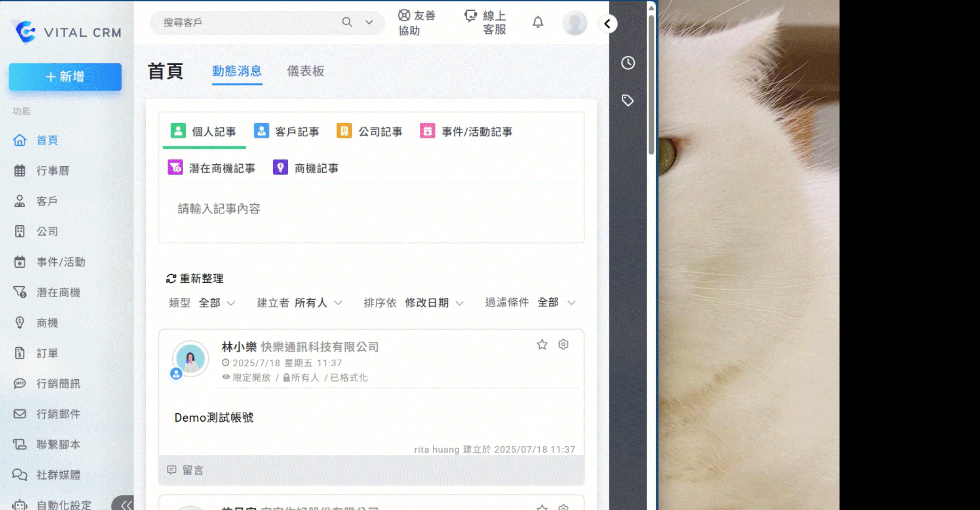Click 林小樂's avatar thumbnail
This screenshot has height=510, width=980.
click(x=190, y=359)
